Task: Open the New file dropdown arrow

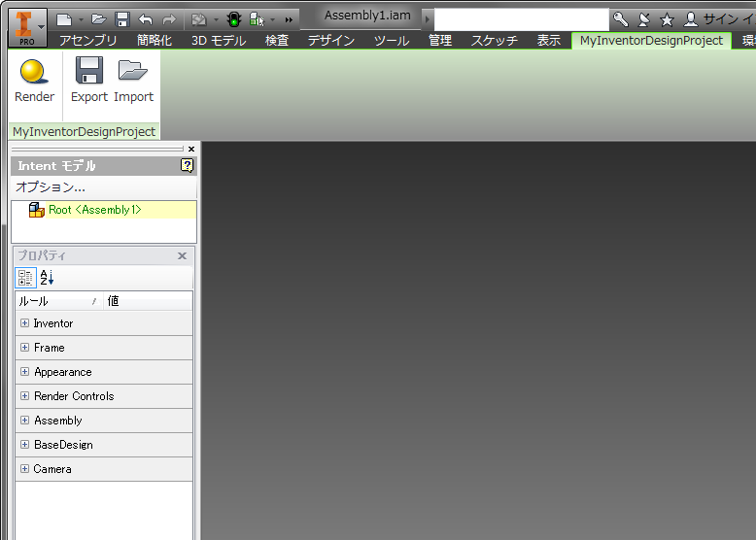Action: pyautogui.click(x=81, y=19)
